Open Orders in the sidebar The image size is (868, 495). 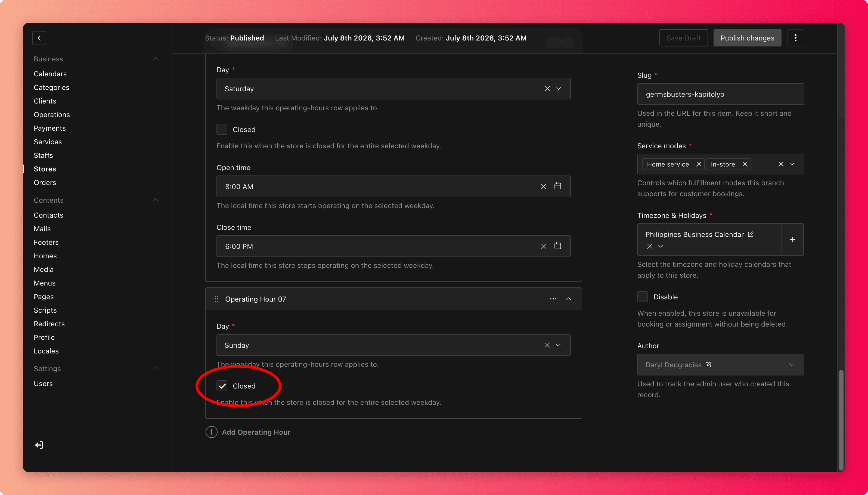[x=45, y=183]
